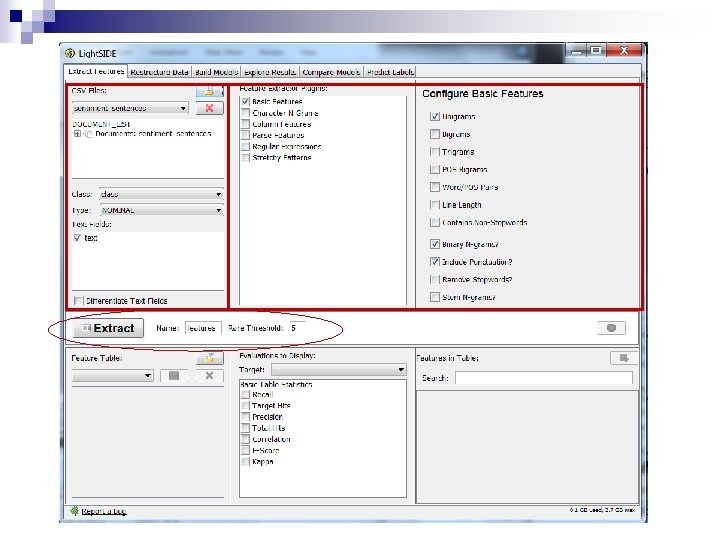This screenshot has height=540, width=720.
Task: Check the Total Hits statistic checkbox
Action: (x=246, y=428)
